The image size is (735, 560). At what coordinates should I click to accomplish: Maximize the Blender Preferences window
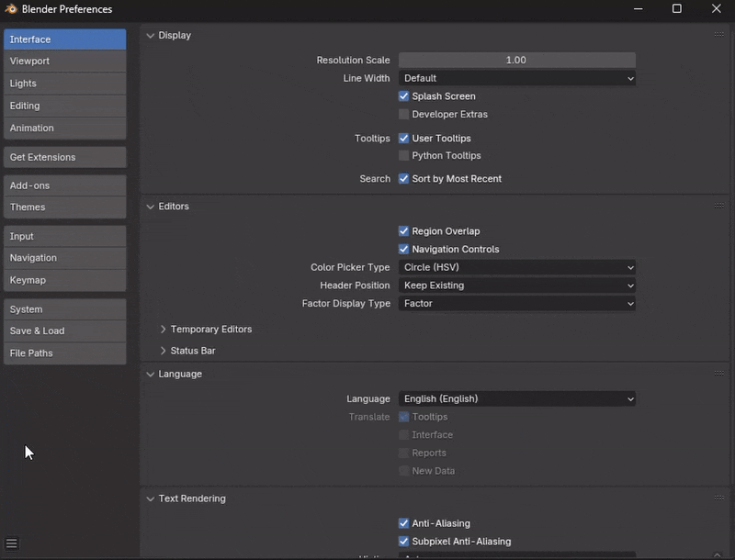pyautogui.click(x=677, y=8)
